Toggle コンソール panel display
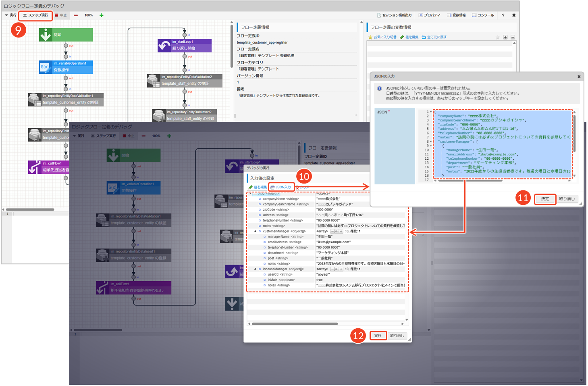 pyautogui.click(x=483, y=15)
